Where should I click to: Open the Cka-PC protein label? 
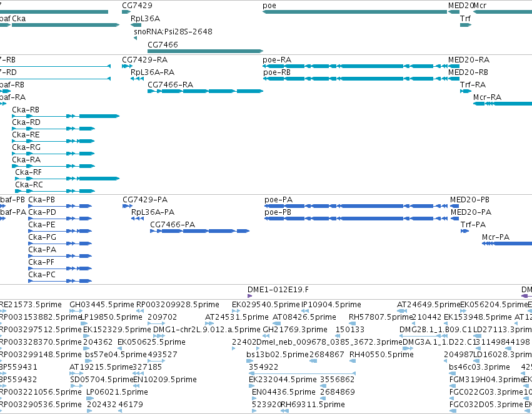point(42,275)
